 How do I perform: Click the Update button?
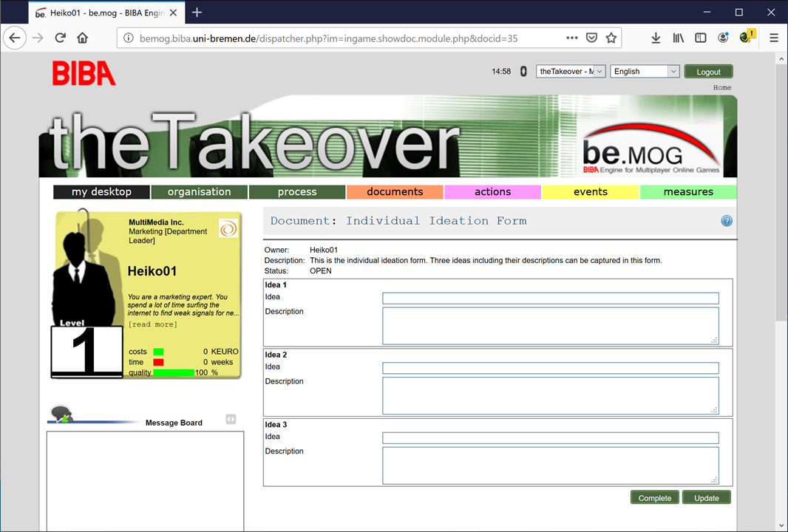(x=707, y=498)
